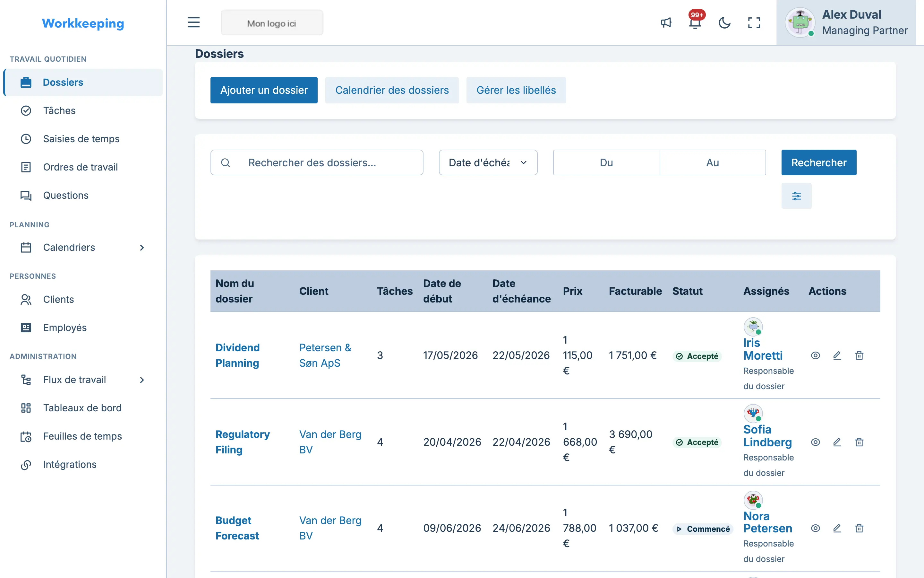Open Sofia Lindberg profile link
Viewport: 924px width, 578px height.
767,436
